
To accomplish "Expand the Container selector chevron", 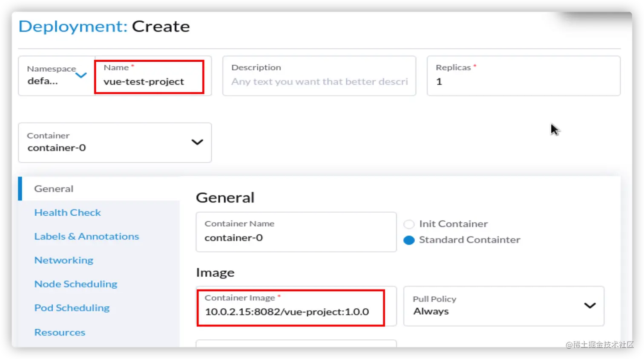I will point(197,142).
